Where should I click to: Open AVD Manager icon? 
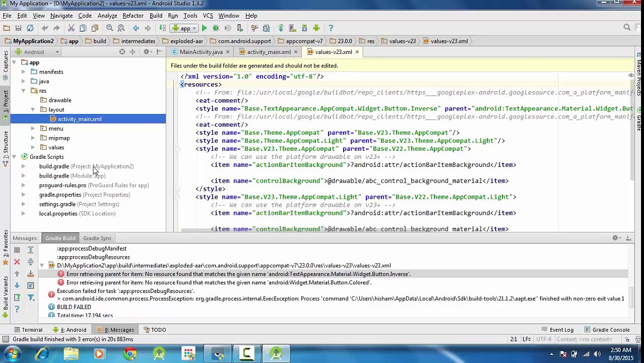[292, 28]
